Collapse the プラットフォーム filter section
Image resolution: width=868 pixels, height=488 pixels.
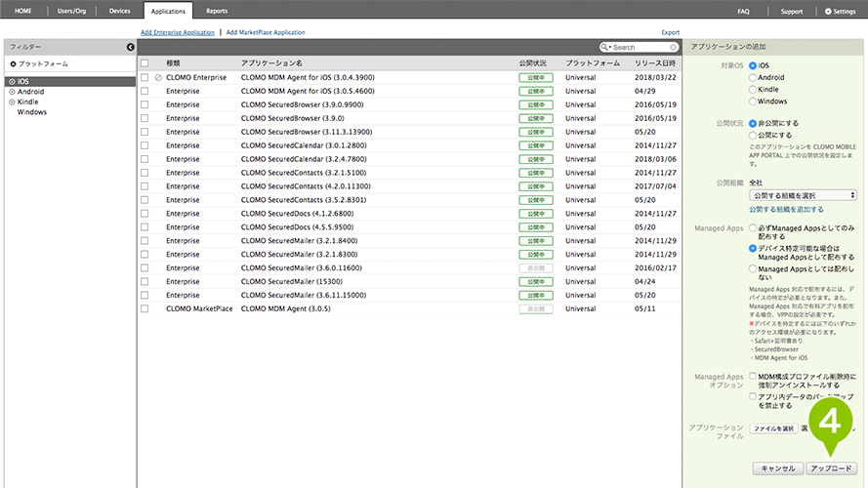pos(14,64)
